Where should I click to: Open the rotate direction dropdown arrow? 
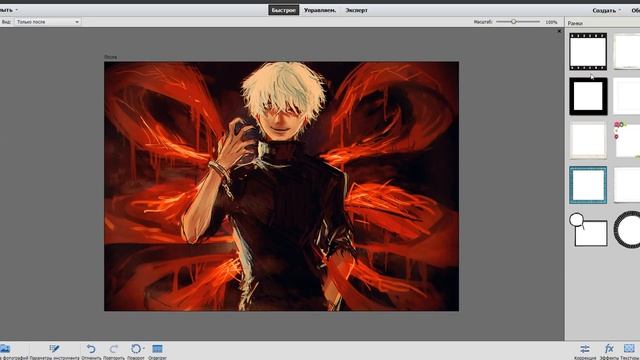144,349
